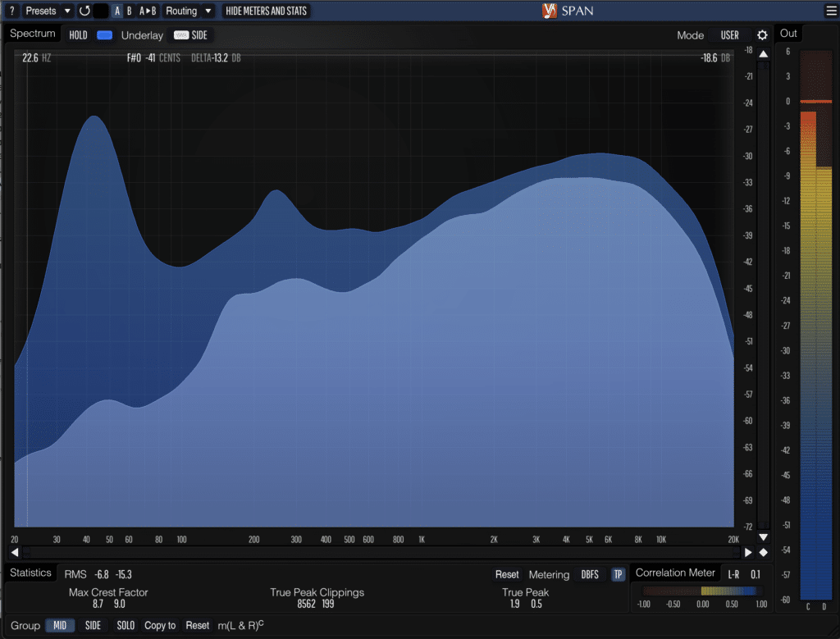Click the vertical scrollbar beside the dB scale
The width and height of the screenshot is (840, 639).
[764, 295]
